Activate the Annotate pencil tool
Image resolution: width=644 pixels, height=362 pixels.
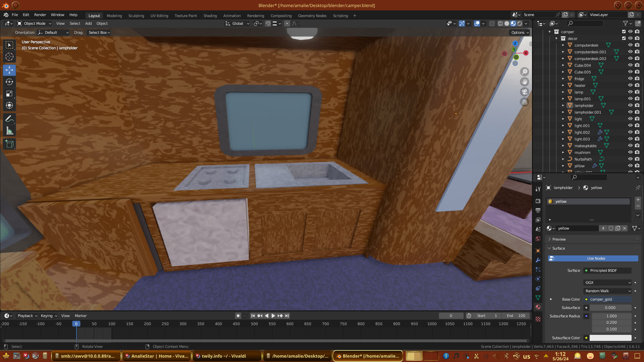click(9, 119)
